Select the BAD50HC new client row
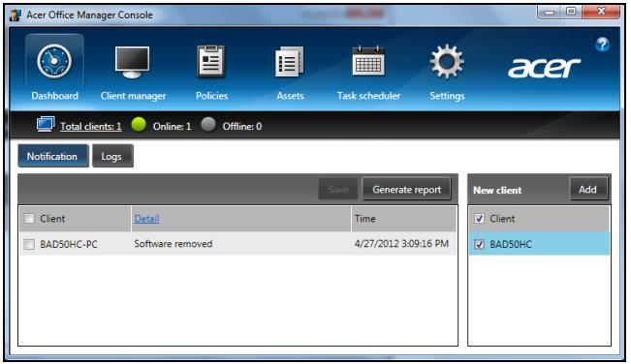Screen dimensions: 631x364 (x=539, y=244)
